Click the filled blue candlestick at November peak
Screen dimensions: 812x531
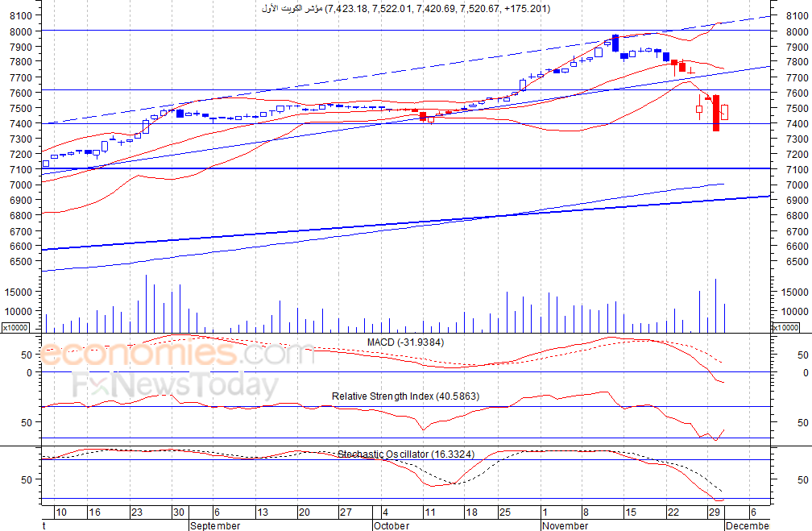tap(615, 43)
